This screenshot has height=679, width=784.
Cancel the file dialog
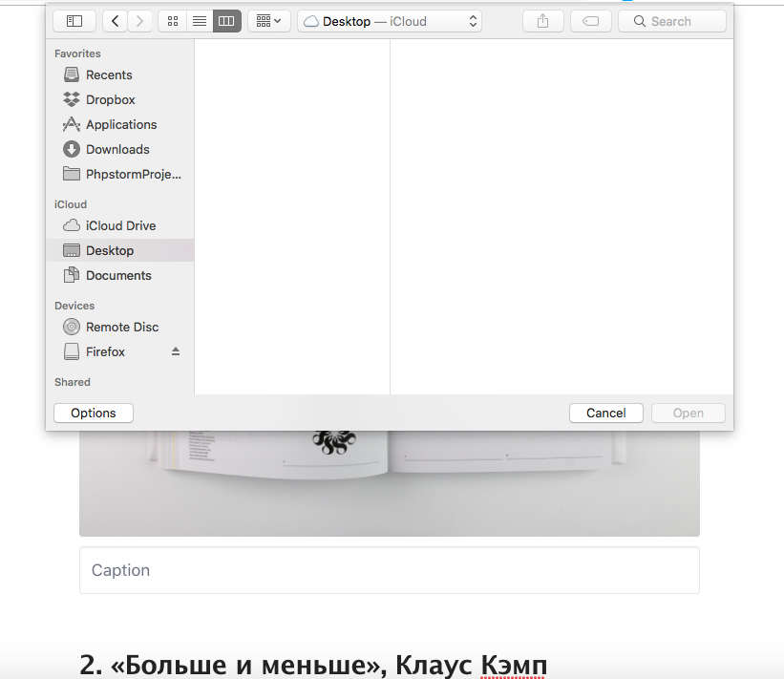(605, 413)
